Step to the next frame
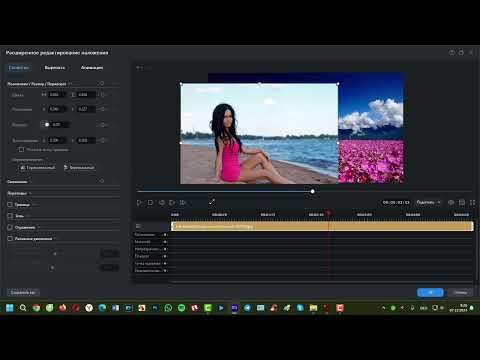480x360 pixels. point(172,203)
